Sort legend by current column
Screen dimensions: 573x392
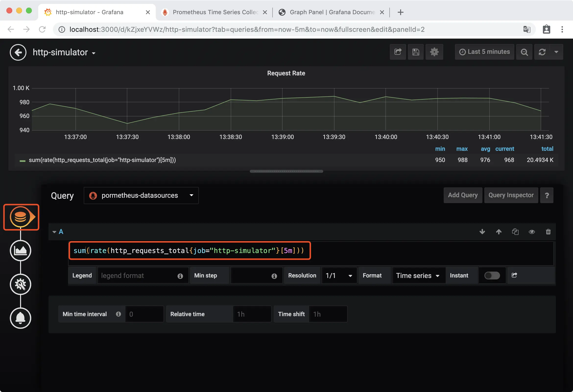(x=504, y=149)
